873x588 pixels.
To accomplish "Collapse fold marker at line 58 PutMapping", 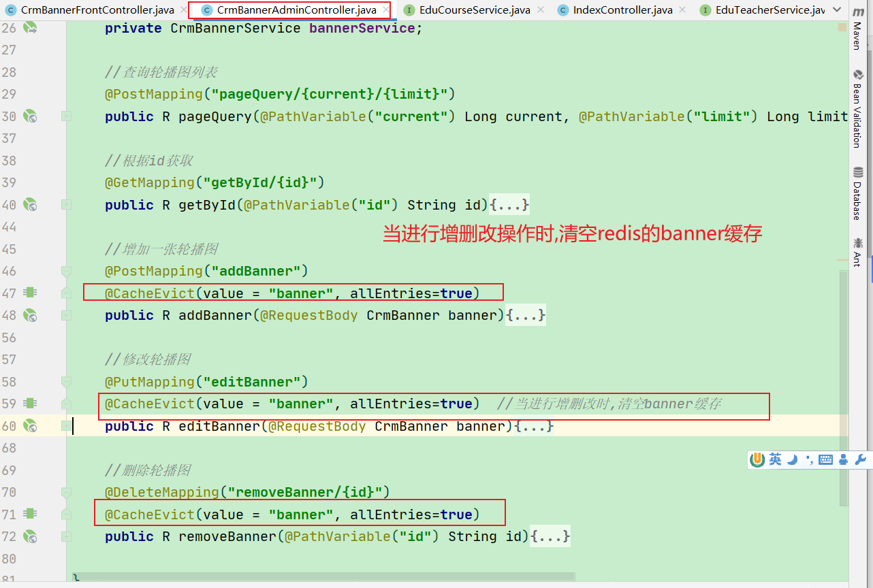I will (x=66, y=382).
